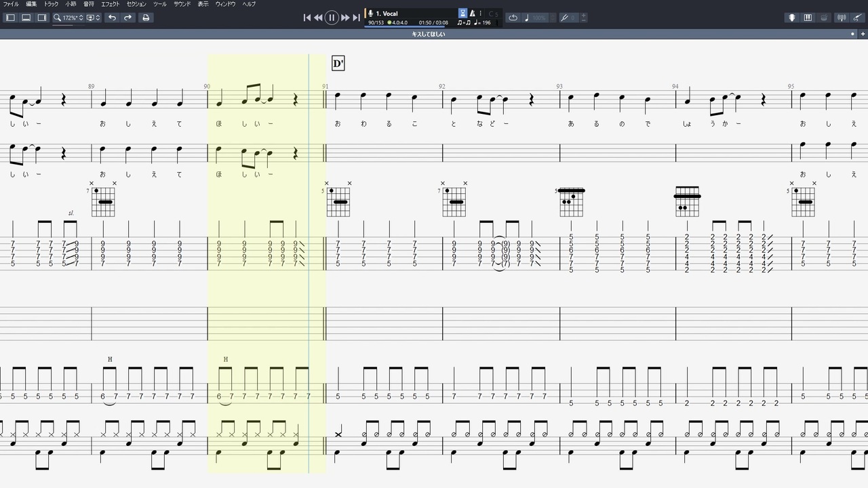
Task: Pause playback
Action: point(332,18)
